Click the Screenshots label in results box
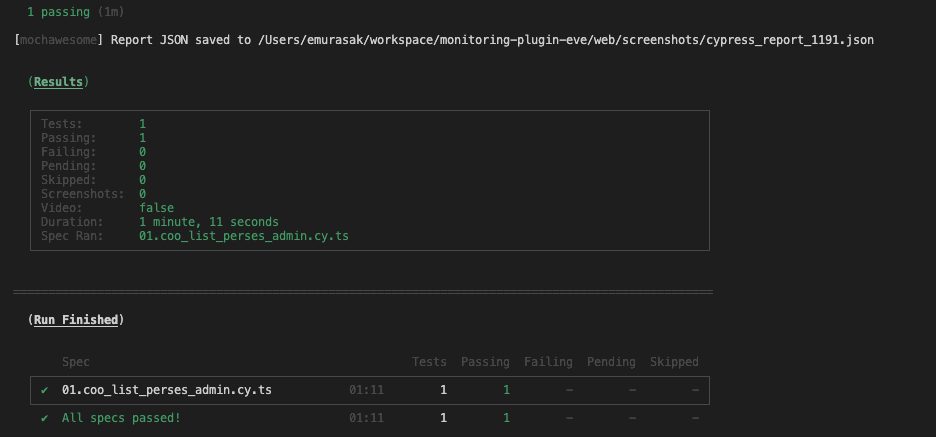The image size is (936, 437). pos(83,194)
